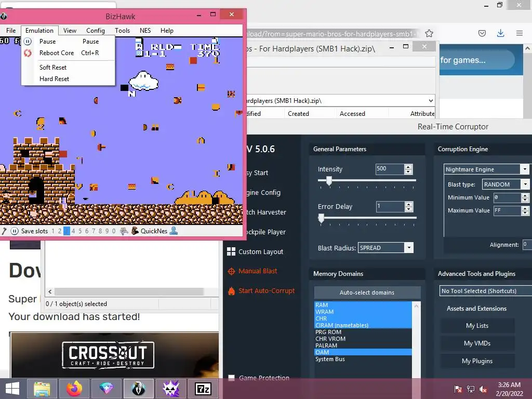Viewport: 532px width, 399px height.
Task: Click the blue user icon beside QuickNes
Action: 174,231
